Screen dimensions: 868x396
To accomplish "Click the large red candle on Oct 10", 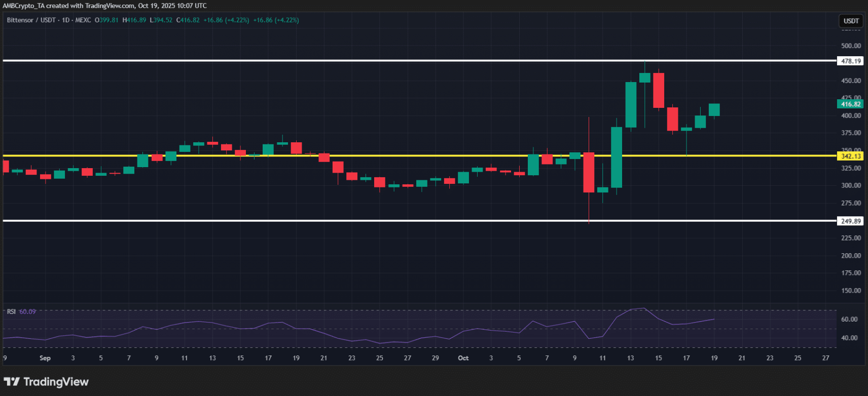I will pyautogui.click(x=589, y=172).
